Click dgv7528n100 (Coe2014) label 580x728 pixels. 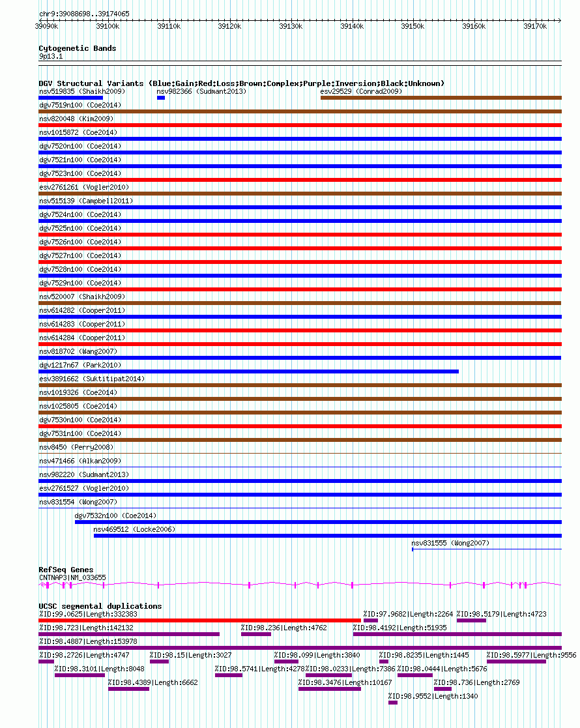click(x=80, y=269)
